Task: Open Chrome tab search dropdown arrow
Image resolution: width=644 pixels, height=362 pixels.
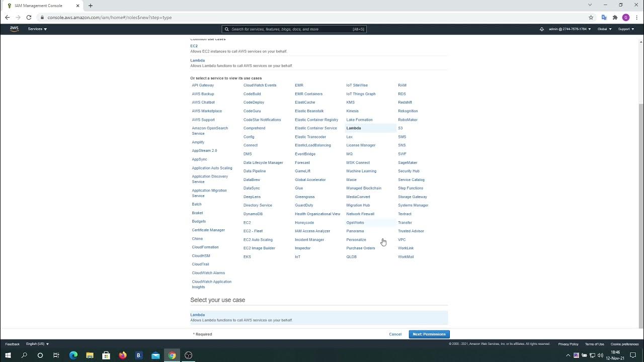Action: point(590,5)
